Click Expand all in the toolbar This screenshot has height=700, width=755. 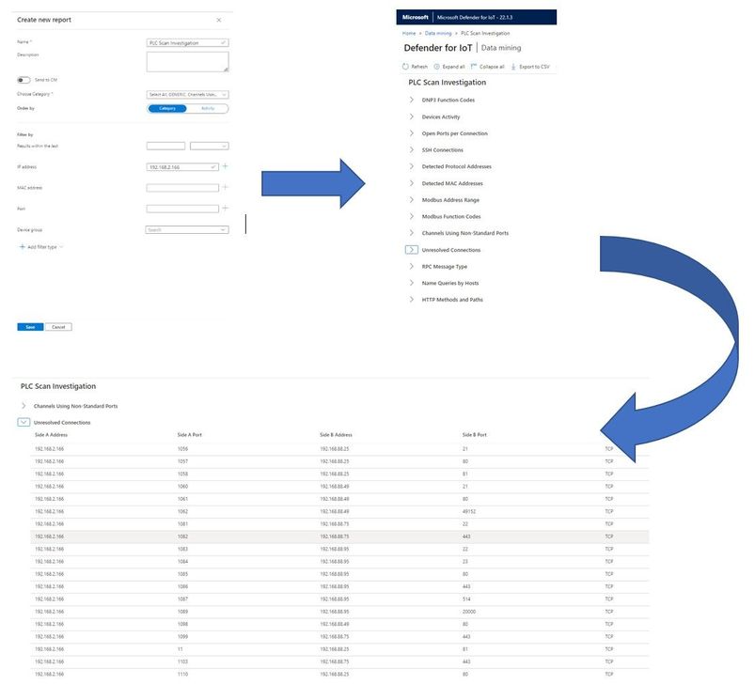pyautogui.click(x=449, y=67)
